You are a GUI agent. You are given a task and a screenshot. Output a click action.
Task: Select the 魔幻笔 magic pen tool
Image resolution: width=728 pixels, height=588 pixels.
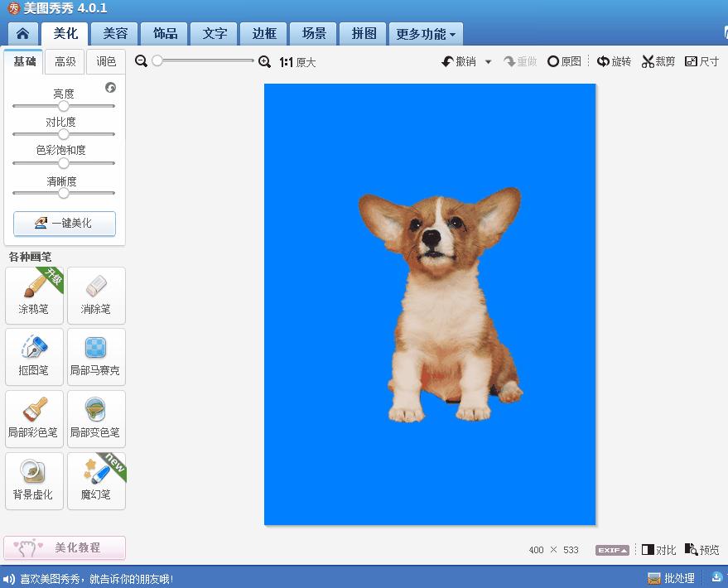96,480
